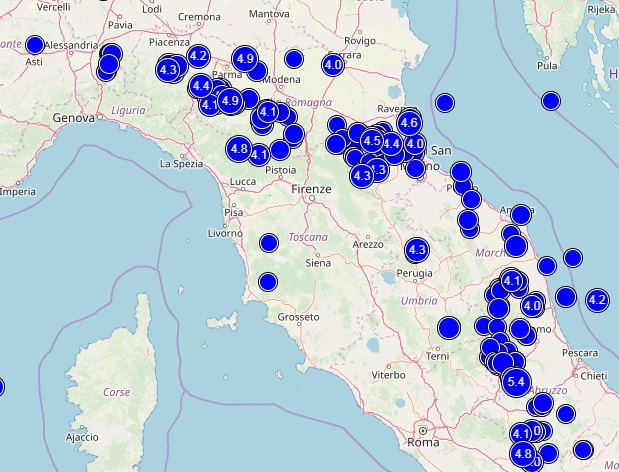Viewport: 619px width, 472px height.
Task: Select the offshore marker near Pula
Action: point(551,101)
